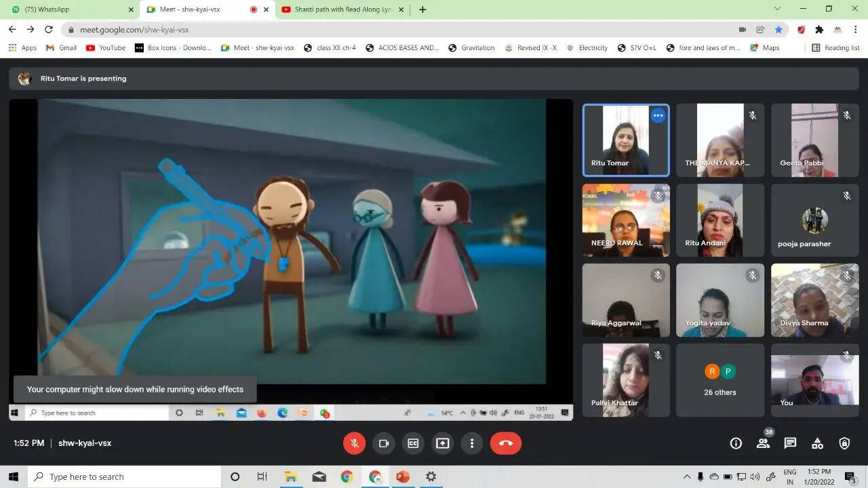Click the camera permission icon in address bar
Screen dimensions: 868x488
[743, 30]
